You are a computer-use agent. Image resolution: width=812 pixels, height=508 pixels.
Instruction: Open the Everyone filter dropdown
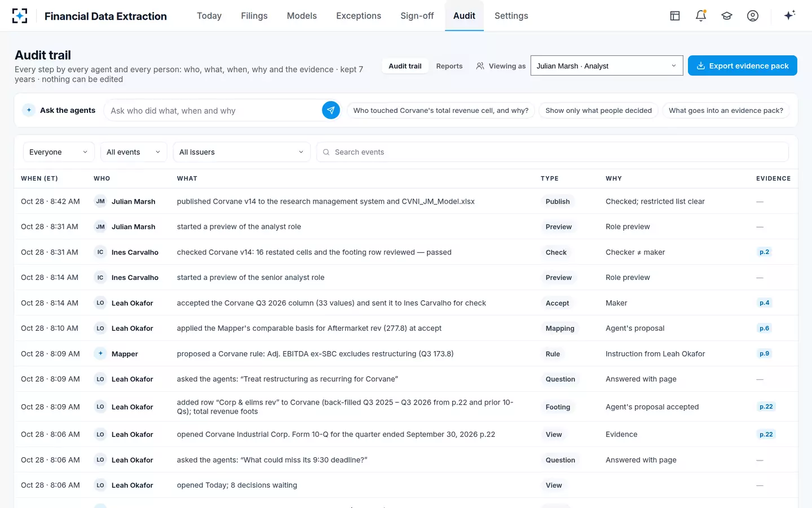click(59, 152)
